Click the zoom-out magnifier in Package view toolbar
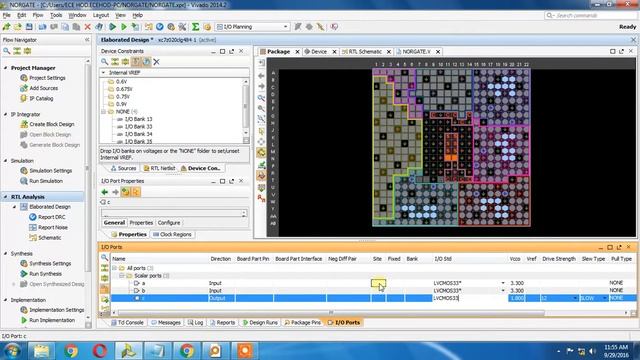Image resolution: width=640 pixels, height=360 pixels. click(x=261, y=109)
